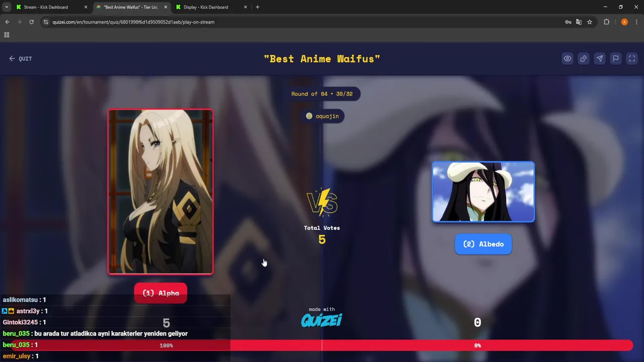Click the Round of 64 progress badge

point(322,94)
